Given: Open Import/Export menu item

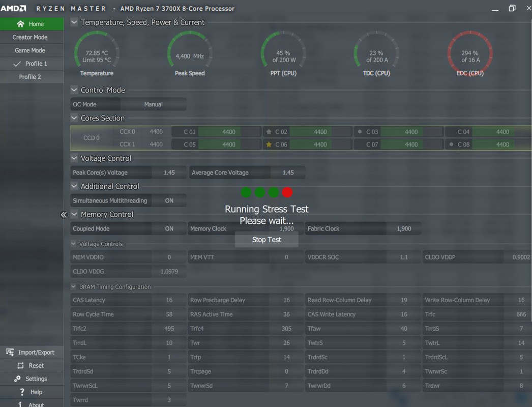Looking at the screenshot, I should [32, 353].
